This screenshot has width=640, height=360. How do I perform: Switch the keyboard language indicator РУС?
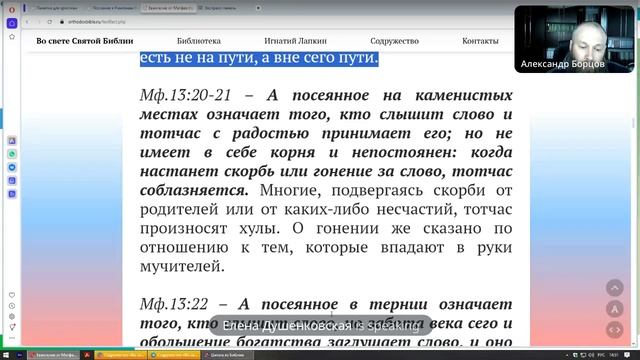pyautogui.click(x=601, y=356)
